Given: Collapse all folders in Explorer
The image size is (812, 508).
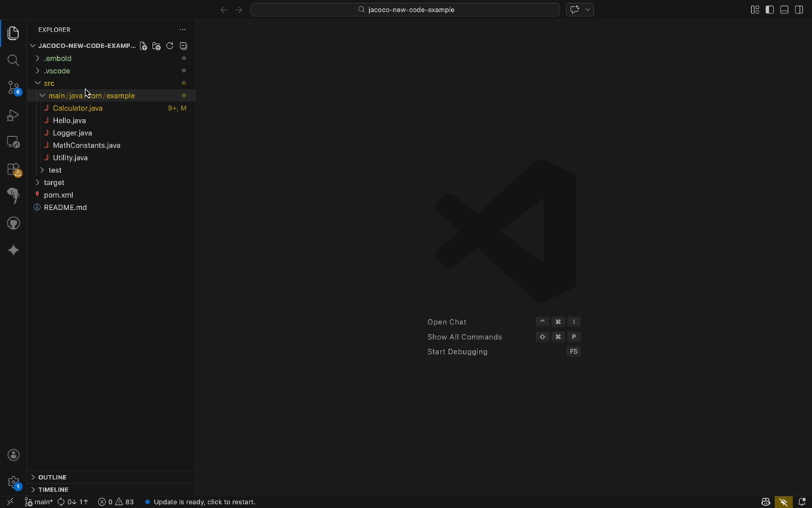Looking at the screenshot, I should tap(183, 45).
